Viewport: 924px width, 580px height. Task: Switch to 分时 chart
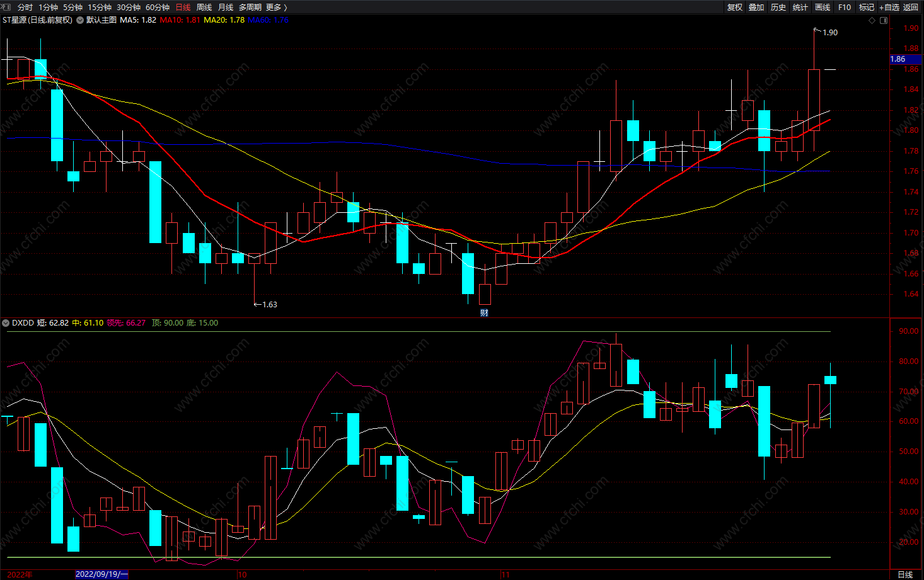(25, 7)
